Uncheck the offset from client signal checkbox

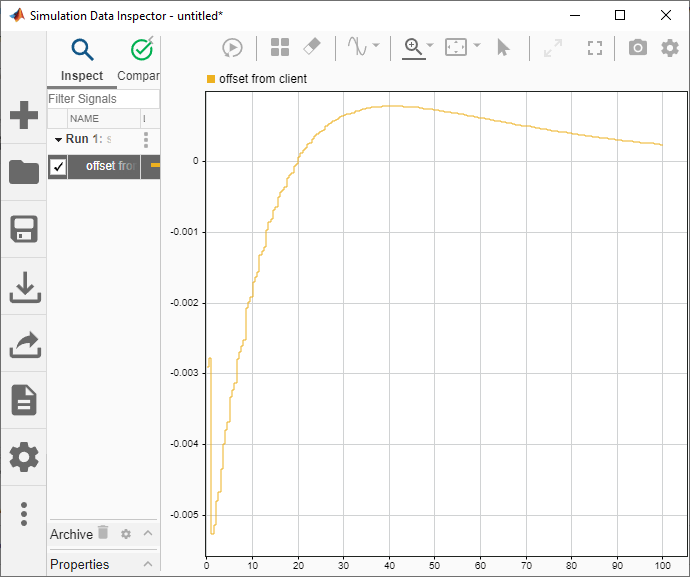[58, 166]
